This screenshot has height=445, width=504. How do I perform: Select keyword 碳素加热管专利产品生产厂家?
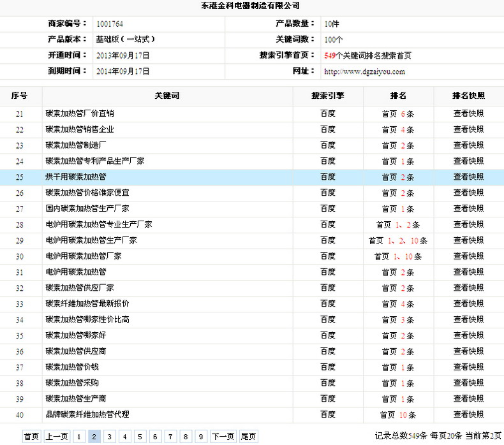(95, 161)
